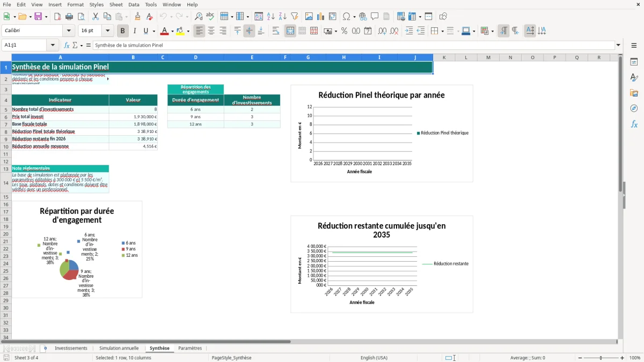The height and width of the screenshot is (362, 644).
Task: Switch to the Simulation annuelle sheet tab
Action: 119,348
